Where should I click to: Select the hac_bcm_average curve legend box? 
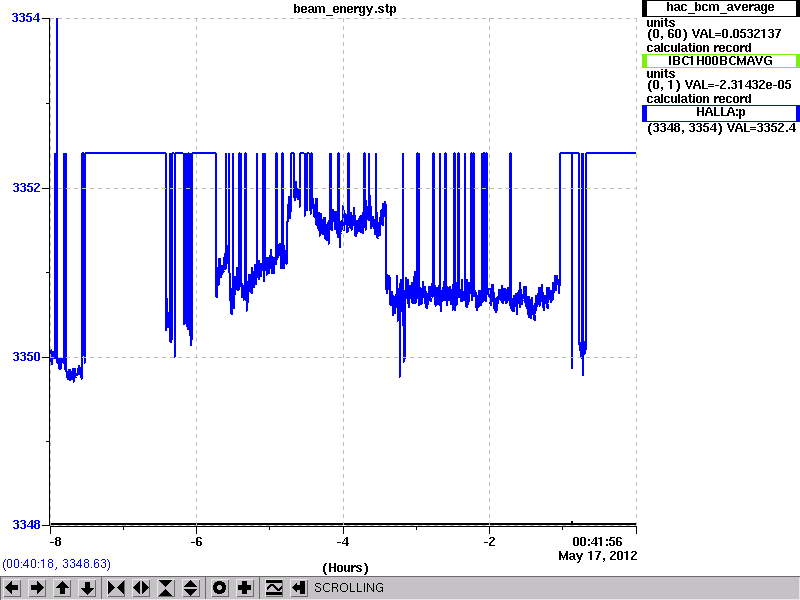(x=720, y=8)
